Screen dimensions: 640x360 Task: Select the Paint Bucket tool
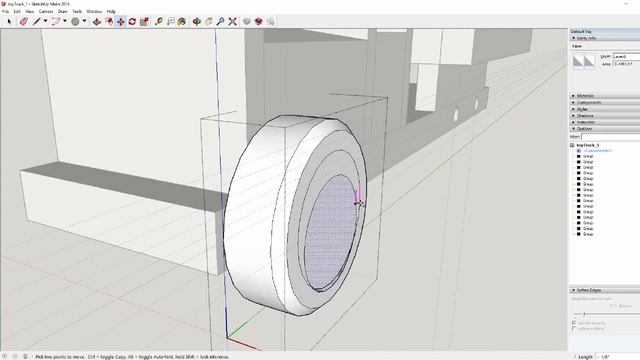coord(182,22)
